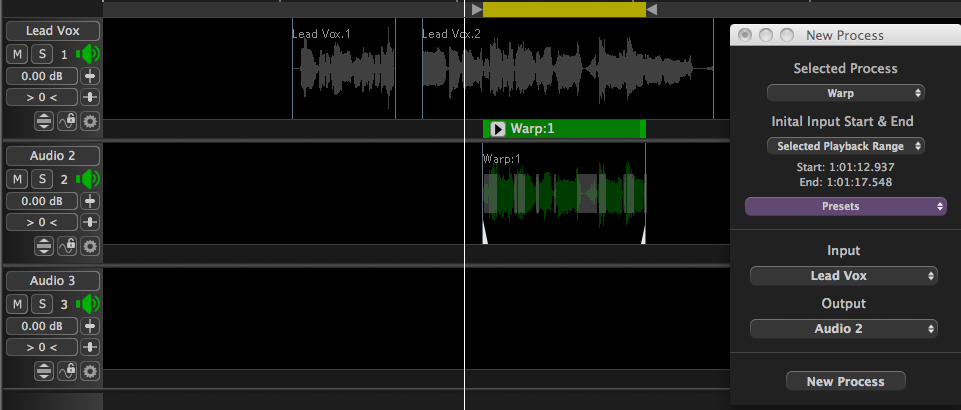Mute the Audio 3 track
This screenshot has width=961, height=410.
19,304
